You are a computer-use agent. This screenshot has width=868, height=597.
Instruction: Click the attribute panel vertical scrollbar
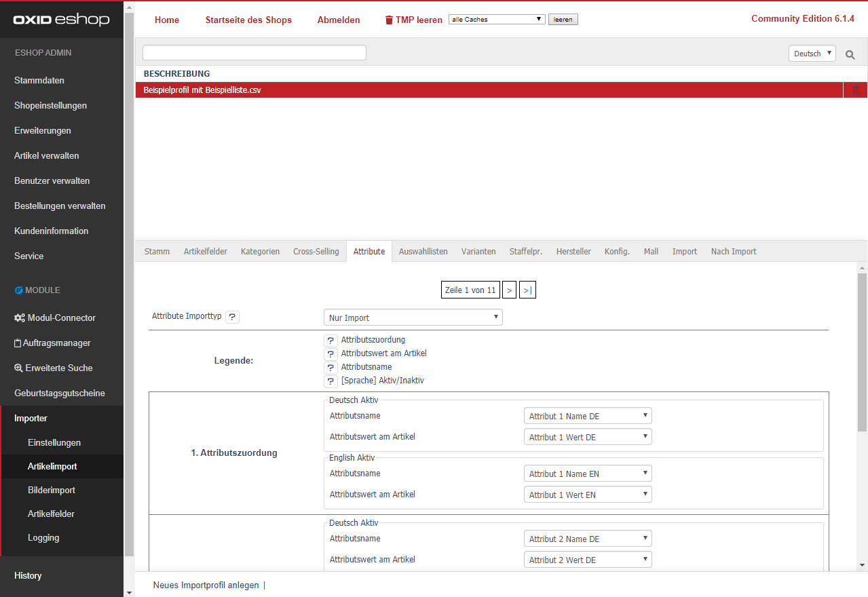point(862,353)
